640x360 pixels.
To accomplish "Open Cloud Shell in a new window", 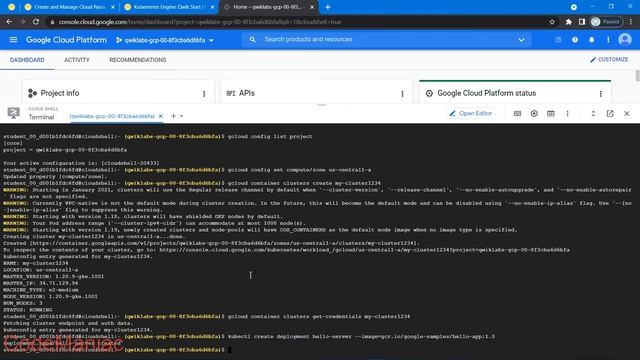I will tap(610, 113).
